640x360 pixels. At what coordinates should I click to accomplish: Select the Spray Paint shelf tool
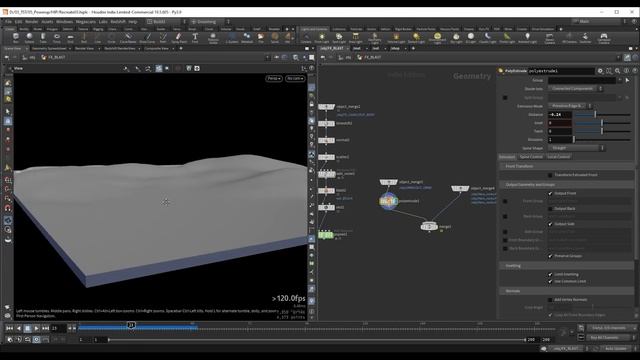pyautogui.click(x=179, y=38)
